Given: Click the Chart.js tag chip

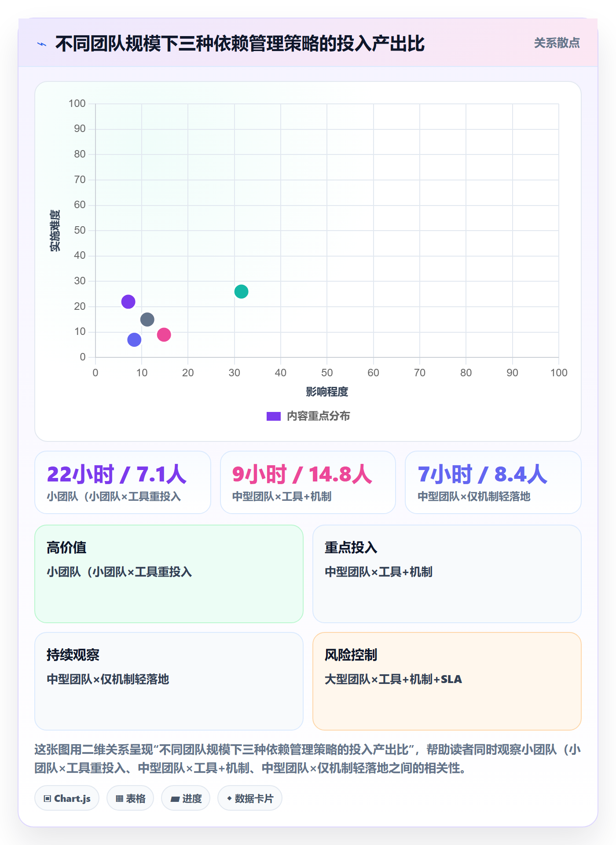Looking at the screenshot, I should pos(67,798).
